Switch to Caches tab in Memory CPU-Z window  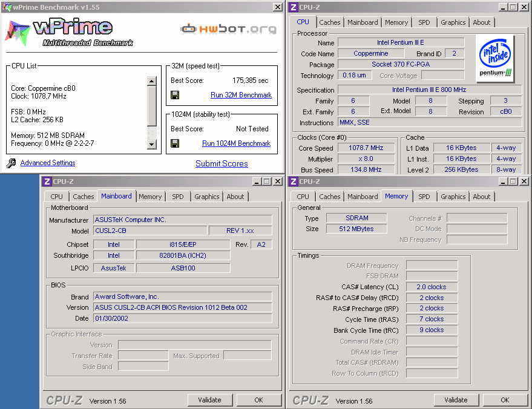329,197
